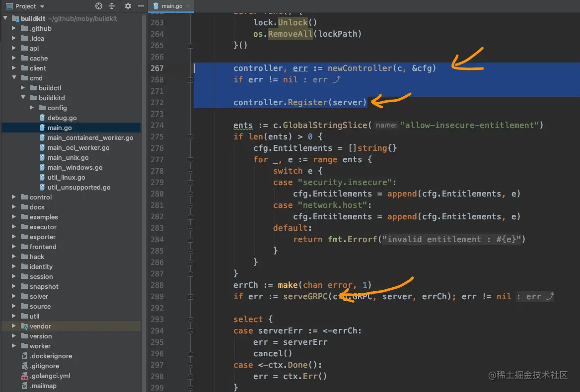Screen dimensions: 580x392
Task: Select the highlighted vendor folder
Action: [40, 326]
